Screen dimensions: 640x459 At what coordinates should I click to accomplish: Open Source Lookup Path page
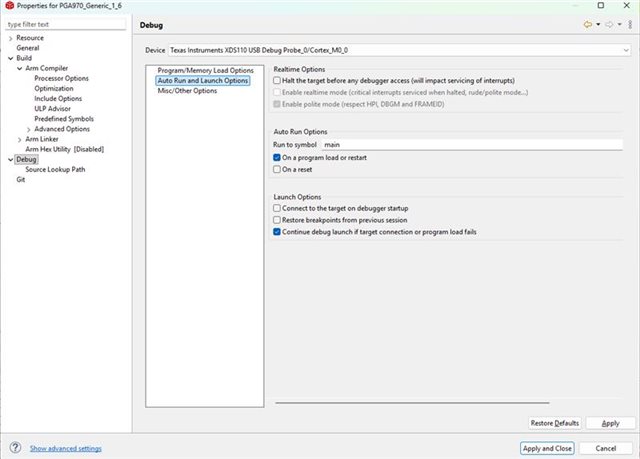(x=55, y=169)
